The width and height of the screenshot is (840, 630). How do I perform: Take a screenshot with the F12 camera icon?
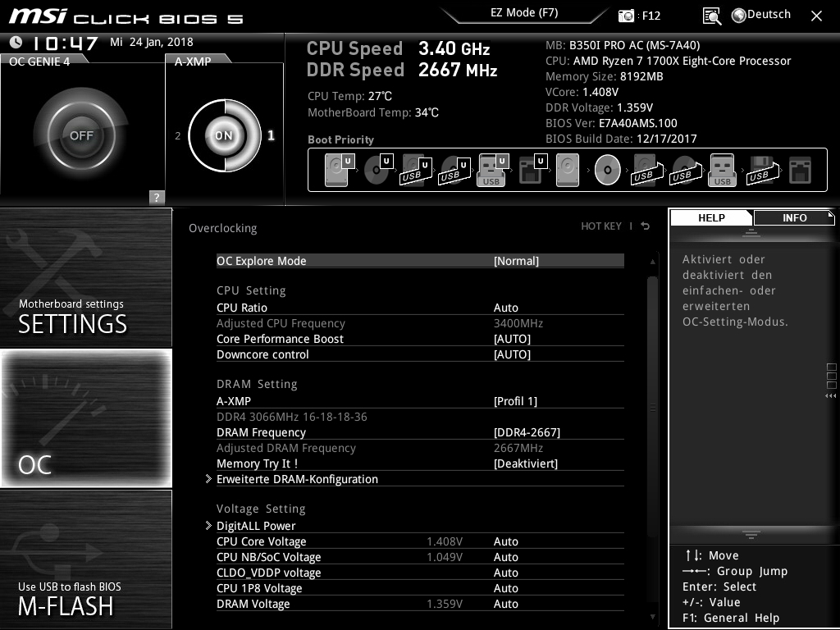coord(626,16)
